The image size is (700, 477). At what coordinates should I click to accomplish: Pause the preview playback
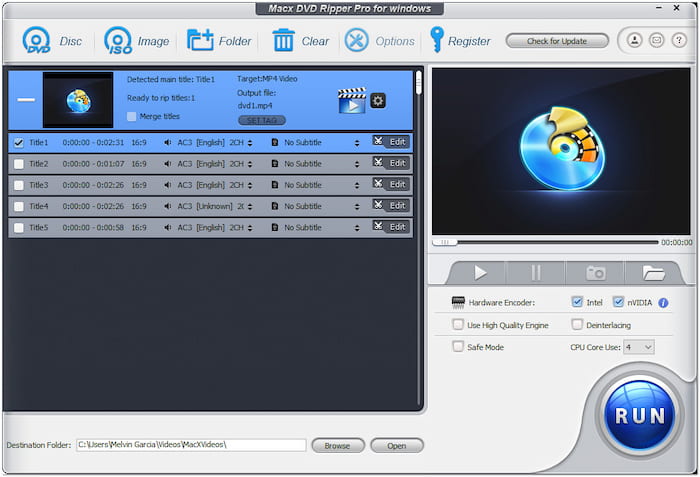(536, 272)
